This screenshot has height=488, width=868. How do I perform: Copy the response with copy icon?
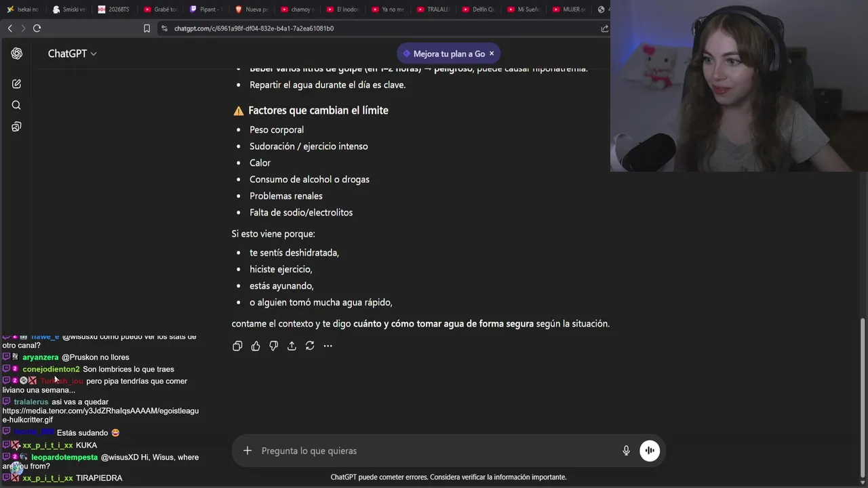tap(237, 346)
